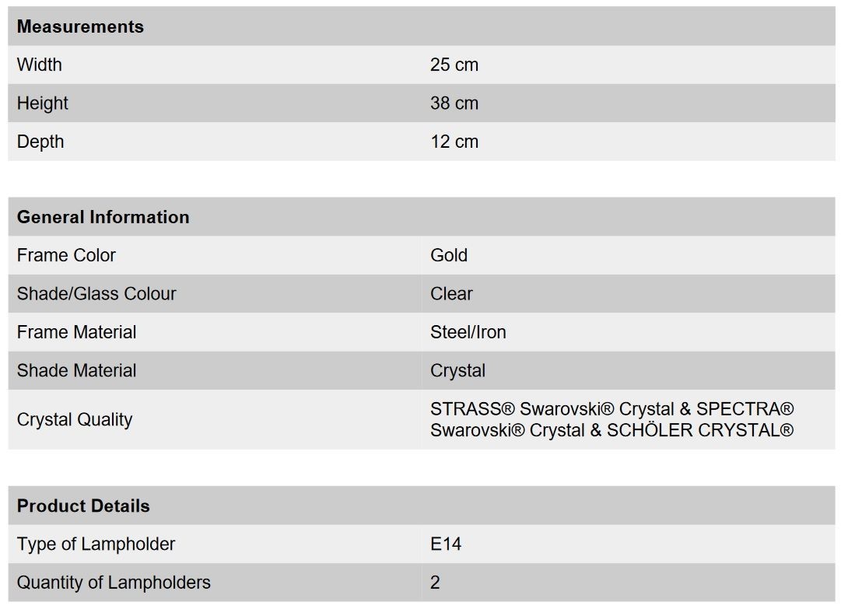Select the Shade/Glass Colour label
841x616 pixels.
96,294
